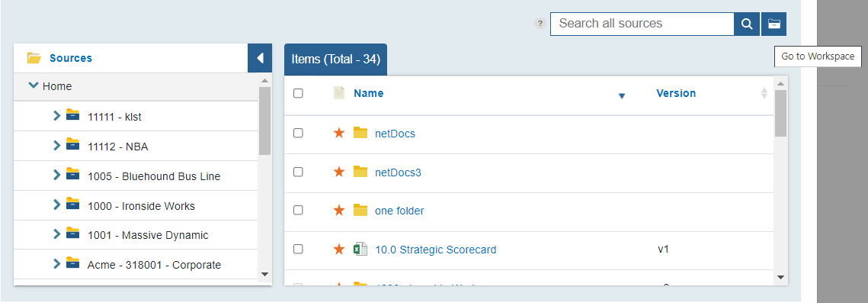Image resolution: width=868 pixels, height=303 pixels.
Task: Select the 10.0 Strategic Scorecard checkbox
Action: (x=298, y=250)
